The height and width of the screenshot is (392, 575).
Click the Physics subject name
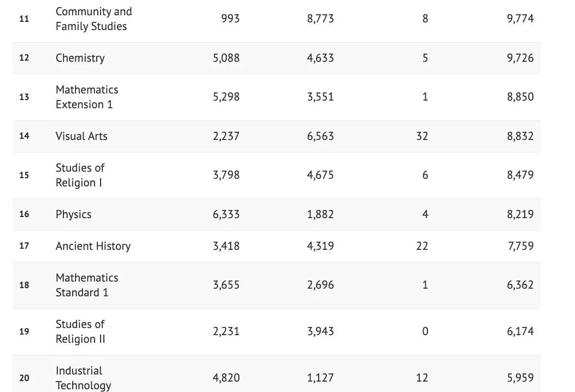pos(73,214)
